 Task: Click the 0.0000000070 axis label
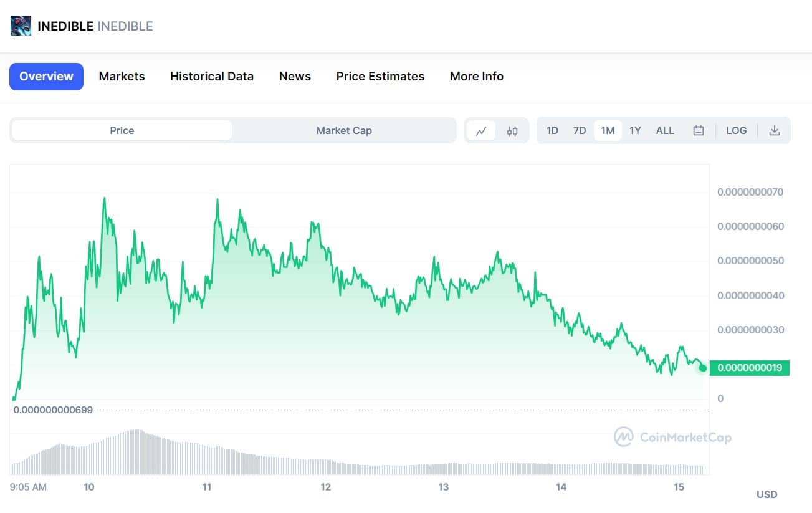coord(750,192)
